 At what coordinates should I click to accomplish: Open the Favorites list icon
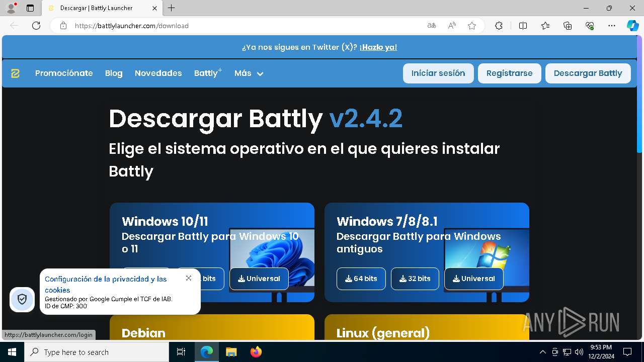tap(545, 26)
